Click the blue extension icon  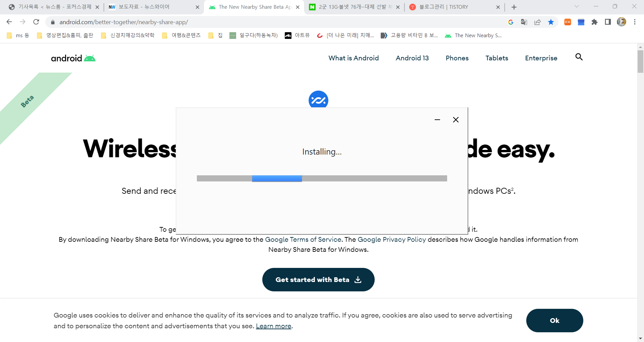[x=581, y=22]
